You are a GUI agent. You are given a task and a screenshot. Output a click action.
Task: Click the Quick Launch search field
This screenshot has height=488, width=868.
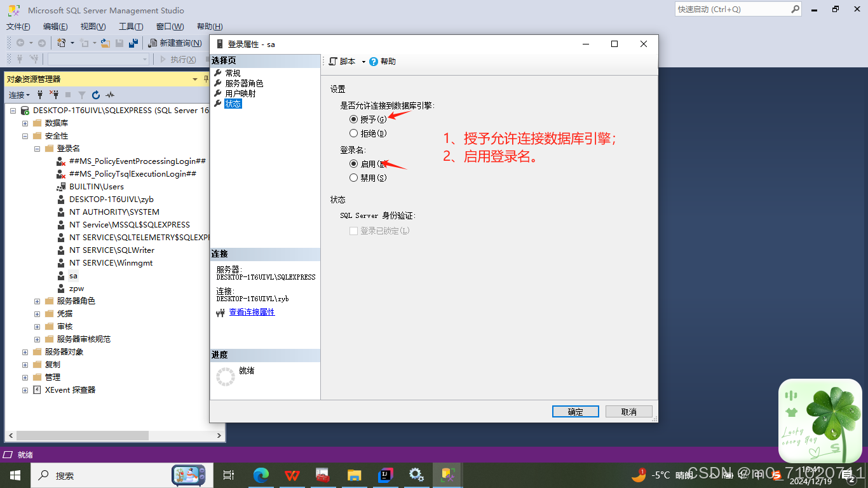[738, 10]
